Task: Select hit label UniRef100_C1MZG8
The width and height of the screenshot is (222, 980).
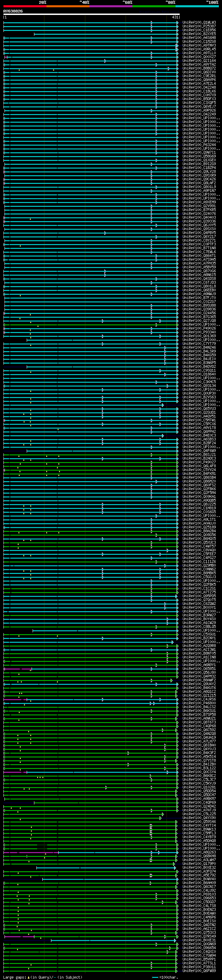Action: 199,41
